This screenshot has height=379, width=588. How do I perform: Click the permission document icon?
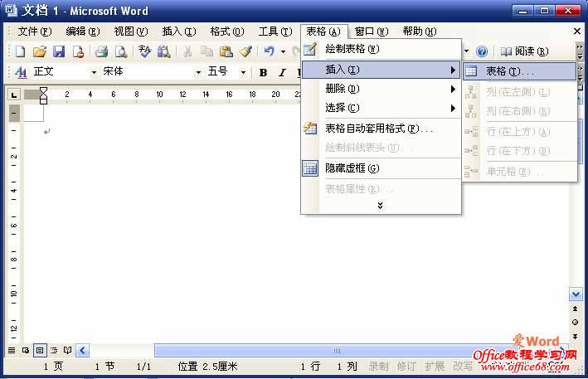[78, 51]
